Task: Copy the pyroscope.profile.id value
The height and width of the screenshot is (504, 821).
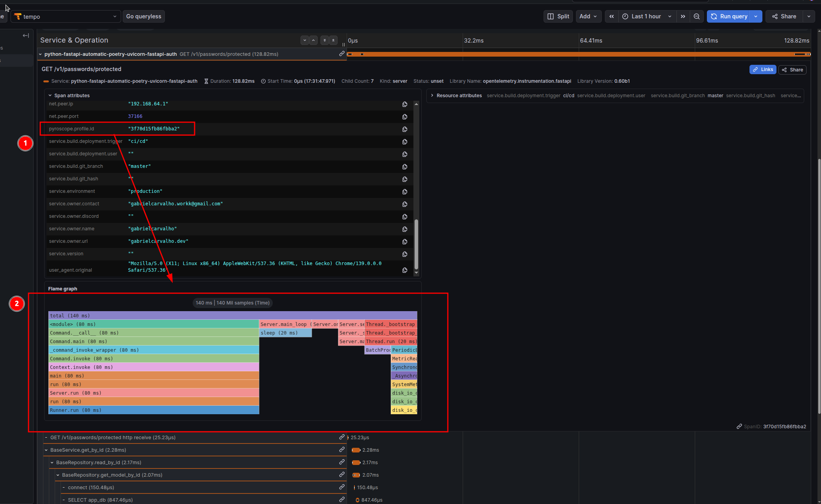Action: [x=405, y=129]
